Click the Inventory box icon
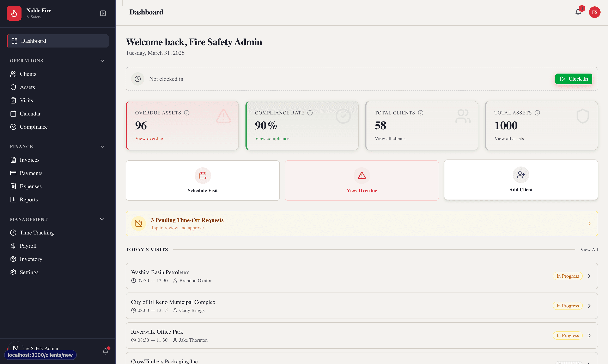 13,259
